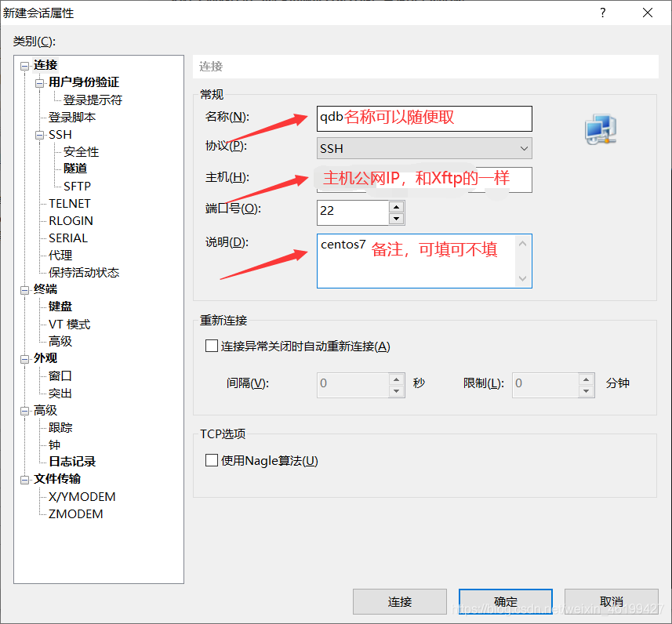Close the 新建会话属性 dialog
Image resolution: width=672 pixels, height=624 pixels.
point(648,13)
